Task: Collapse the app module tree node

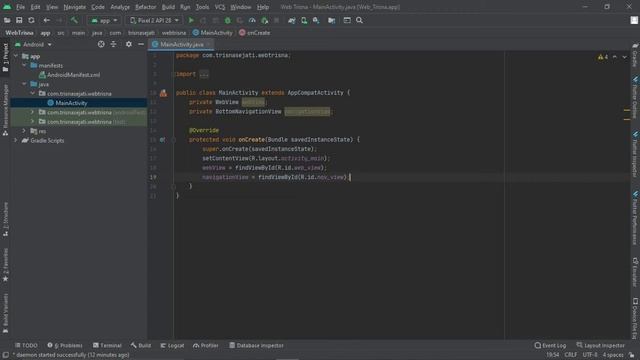Action: [x=16, y=56]
